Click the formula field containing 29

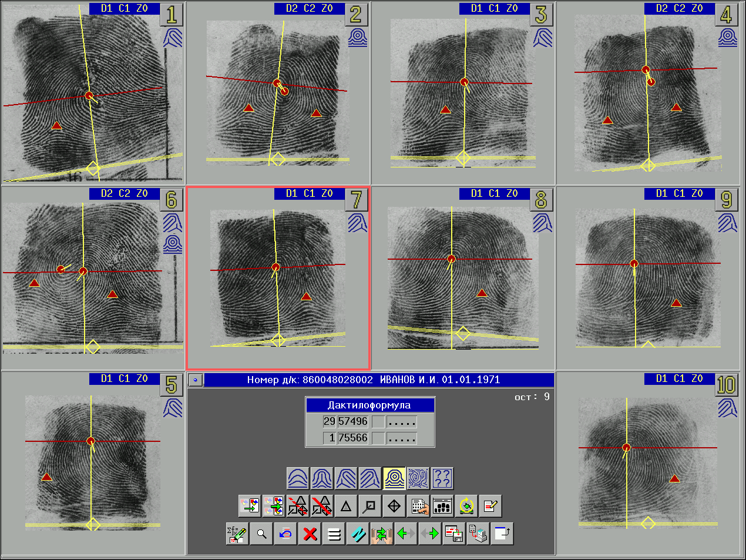click(x=330, y=421)
